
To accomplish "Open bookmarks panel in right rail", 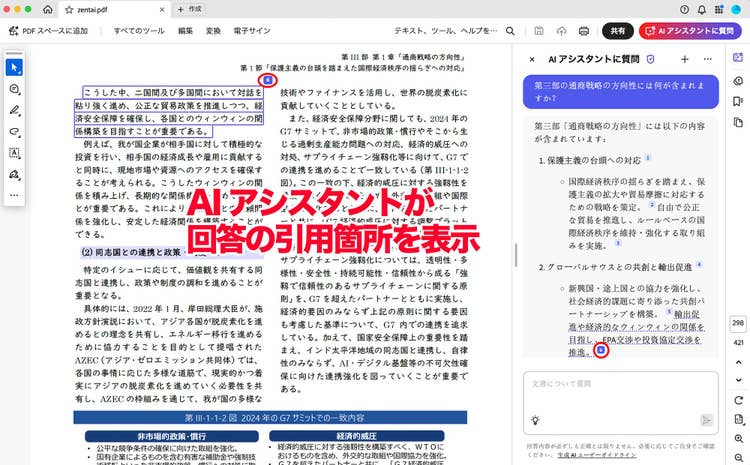I will click(x=738, y=101).
